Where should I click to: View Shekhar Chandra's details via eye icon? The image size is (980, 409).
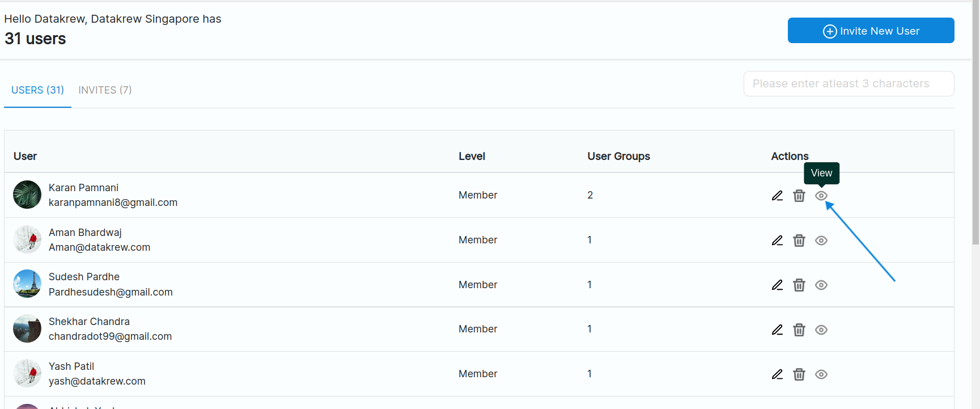pos(821,330)
